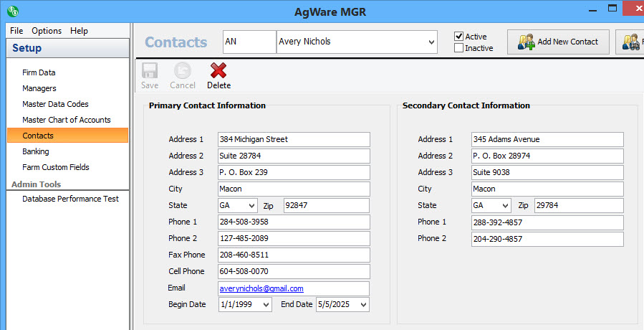Viewport: 644px width, 330px height.
Task: Open the Help menu
Action: coord(80,31)
